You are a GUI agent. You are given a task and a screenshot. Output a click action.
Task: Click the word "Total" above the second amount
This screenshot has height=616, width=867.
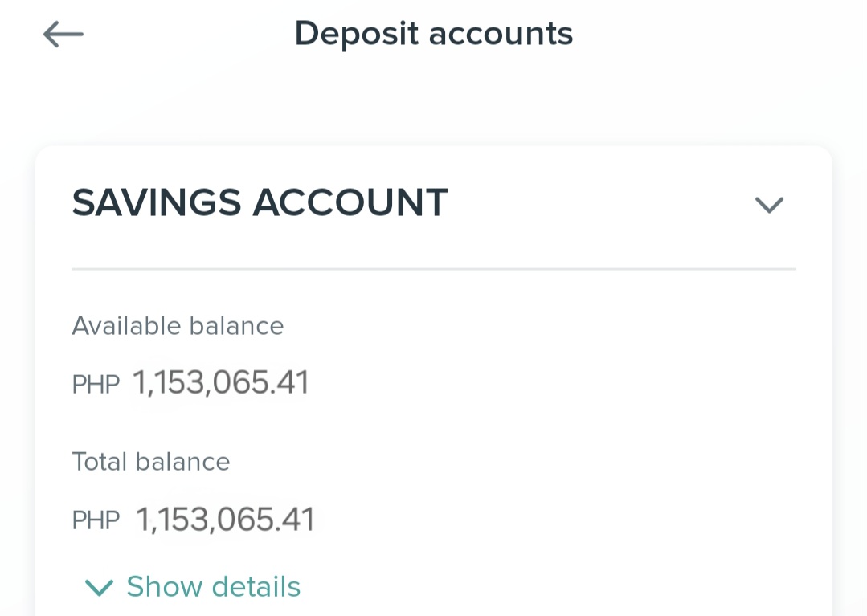tap(100, 462)
